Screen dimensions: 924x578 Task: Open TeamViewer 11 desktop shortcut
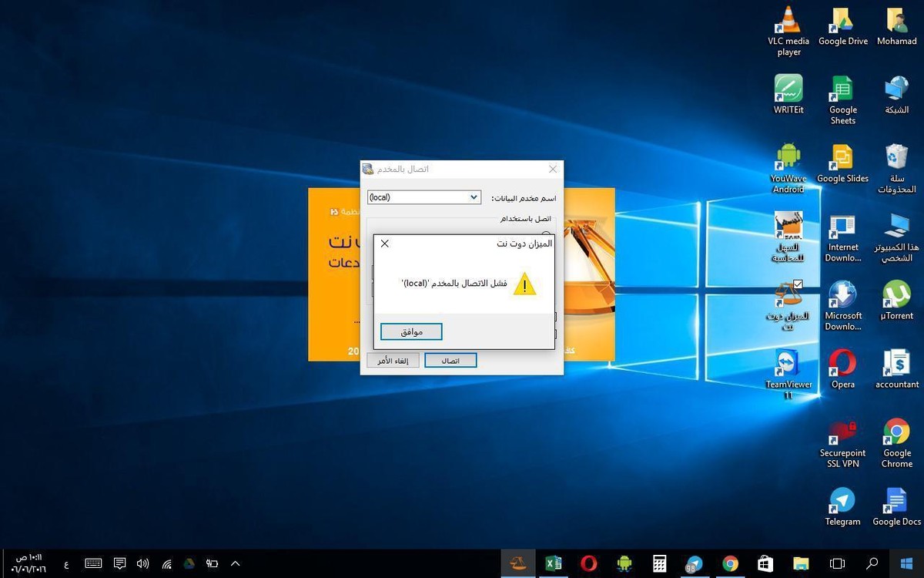[788, 375]
